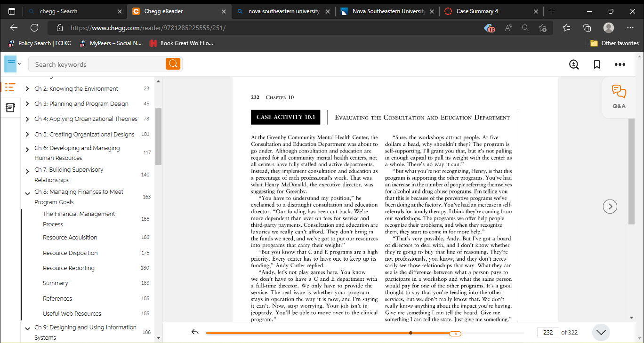The width and height of the screenshot is (644, 343).
Task: Expand the bottom bar chevron button
Action: (x=601, y=332)
